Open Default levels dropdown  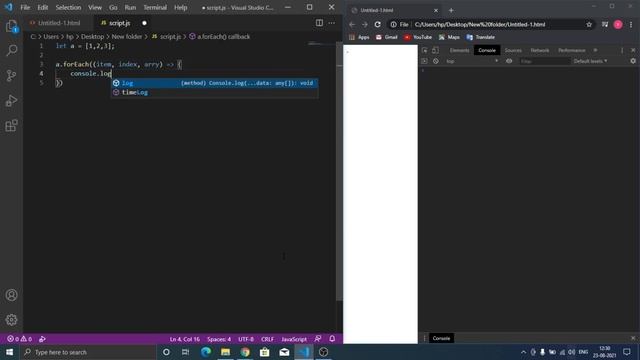pyautogui.click(x=590, y=61)
